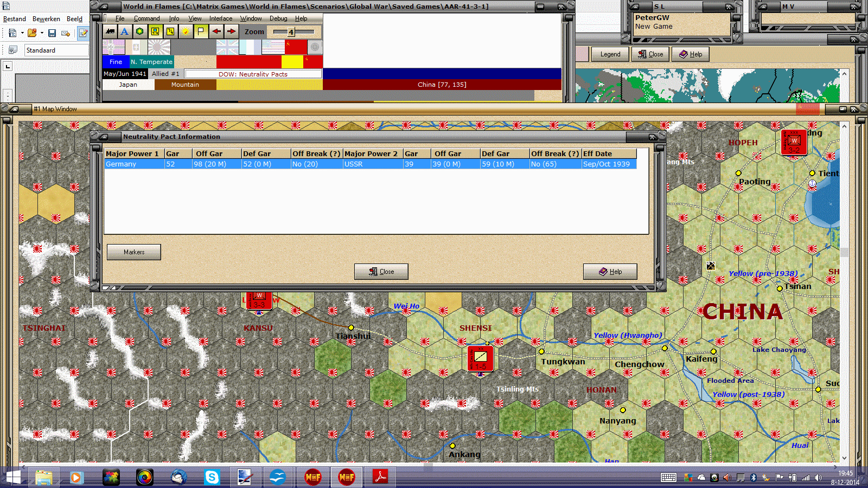Viewport: 868px width, 488px height.
Task: Toggle the yellow unit-box toolbar icon
Action: (x=155, y=31)
